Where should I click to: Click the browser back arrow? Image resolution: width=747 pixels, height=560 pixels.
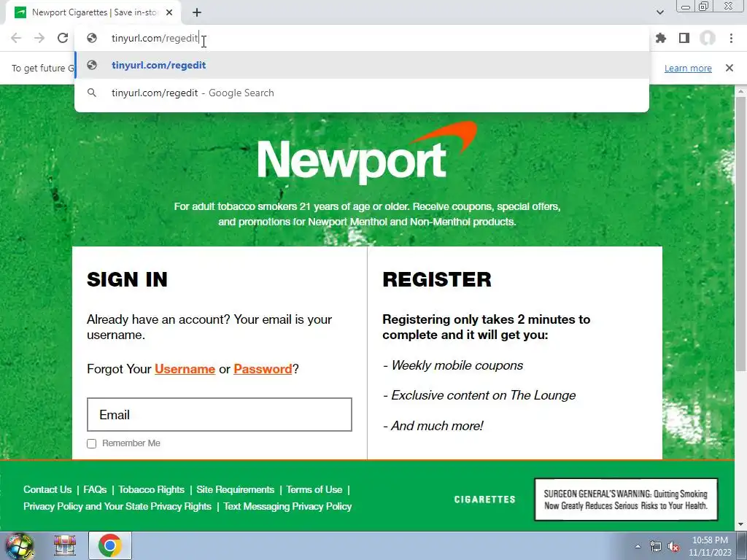tap(16, 38)
